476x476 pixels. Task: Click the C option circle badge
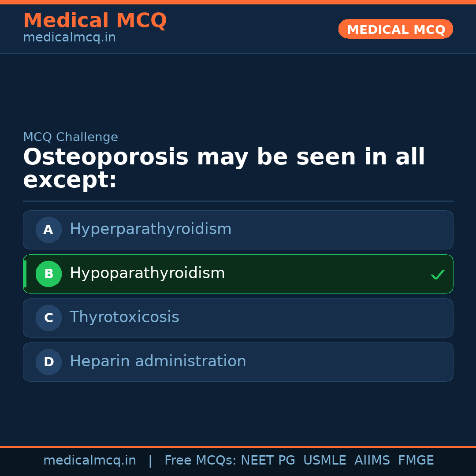(x=48, y=318)
